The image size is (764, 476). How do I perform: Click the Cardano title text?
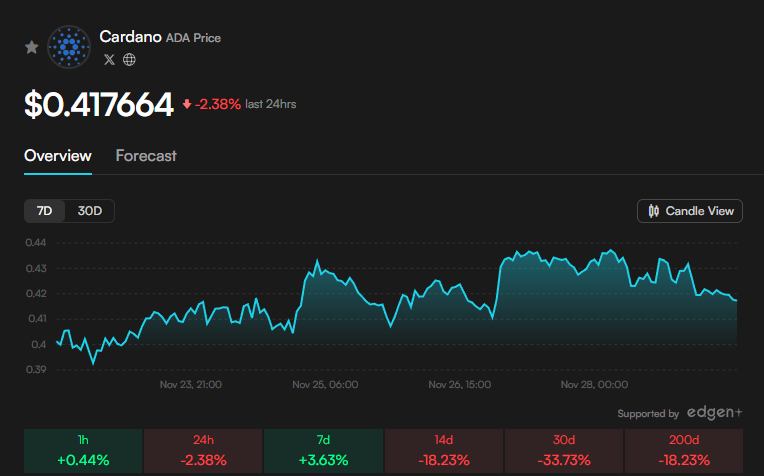click(130, 37)
